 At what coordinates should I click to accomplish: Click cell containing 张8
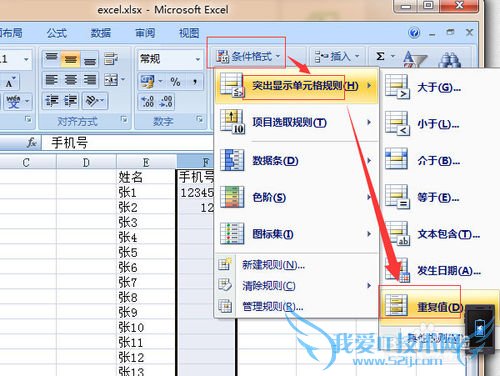pyautogui.click(x=146, y=297)
